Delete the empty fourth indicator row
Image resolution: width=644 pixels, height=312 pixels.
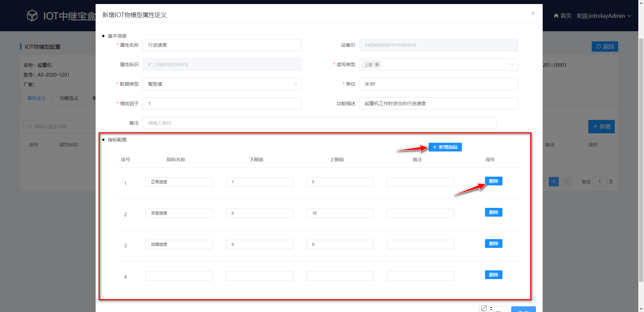point(493,275)
